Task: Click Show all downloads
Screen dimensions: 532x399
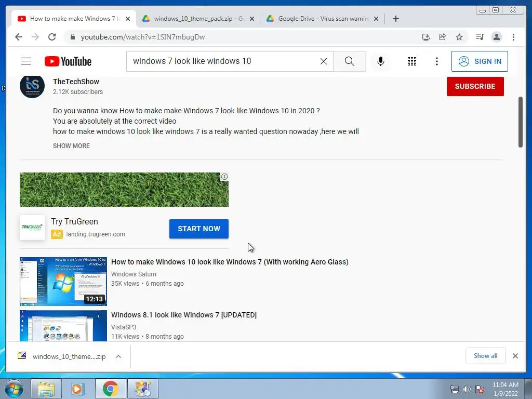Action: (486, 356)
